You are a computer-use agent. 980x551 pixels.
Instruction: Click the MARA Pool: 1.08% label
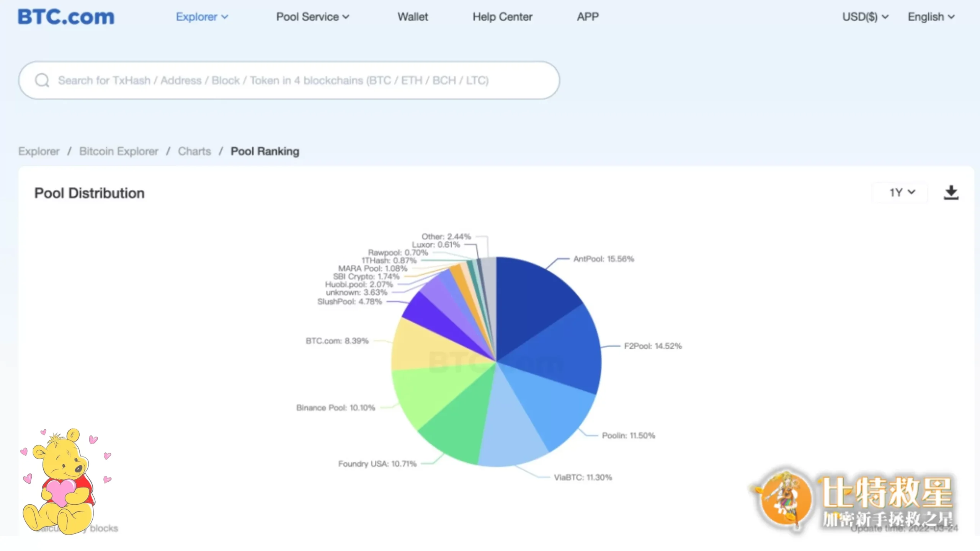coord(373,268)
